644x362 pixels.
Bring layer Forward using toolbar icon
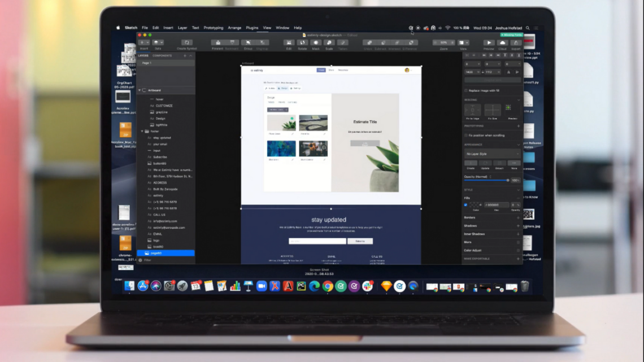point(217,42)
